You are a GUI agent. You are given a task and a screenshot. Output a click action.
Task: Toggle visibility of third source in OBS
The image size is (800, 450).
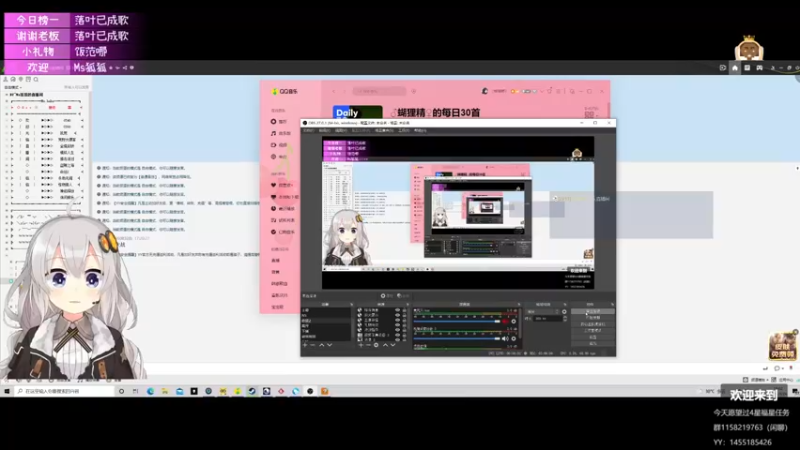click(x=397, y=320)
